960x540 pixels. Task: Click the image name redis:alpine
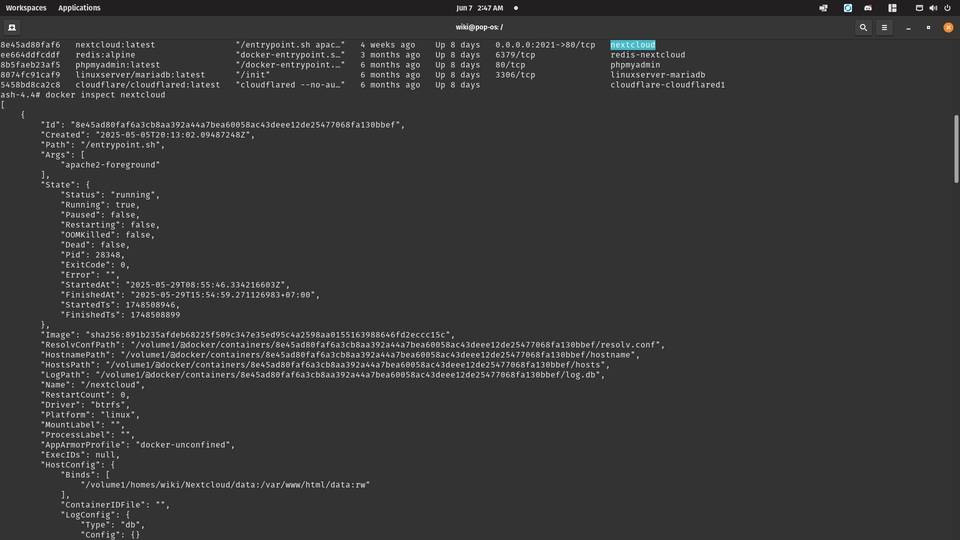point(105,54)
